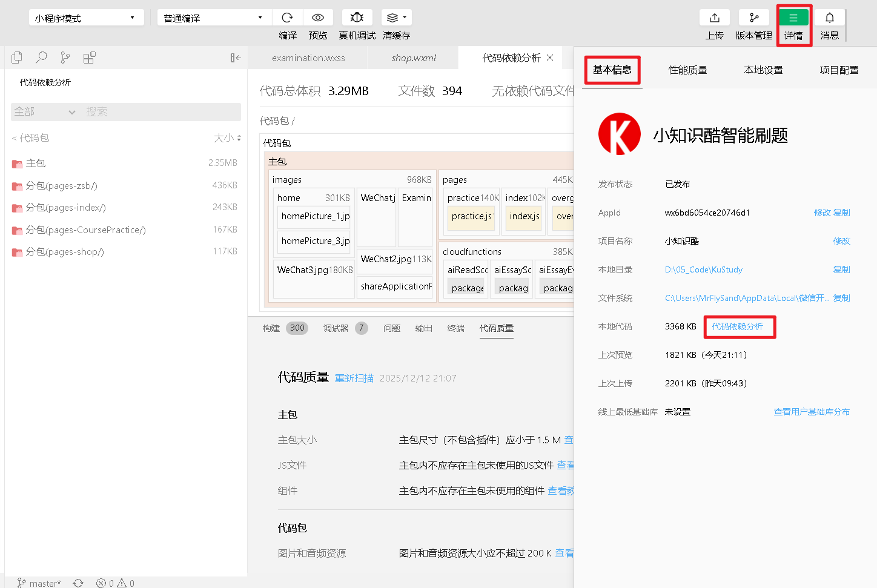Click 复制 next to 本地目录
This screenshot has height=588, width=877.
(x=842, y=269)
